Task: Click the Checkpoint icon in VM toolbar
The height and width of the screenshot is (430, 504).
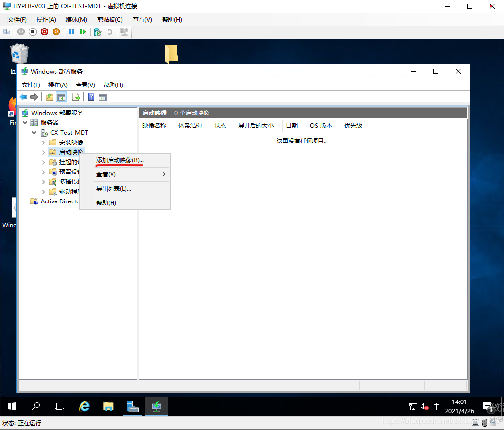Action: [x=98, y=32]
